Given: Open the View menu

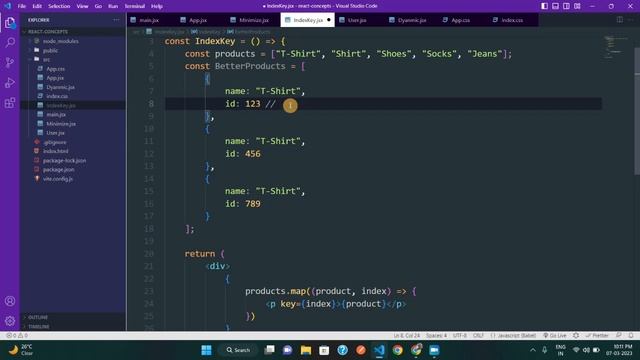Looking at the screenshot, I should (82, 6).
